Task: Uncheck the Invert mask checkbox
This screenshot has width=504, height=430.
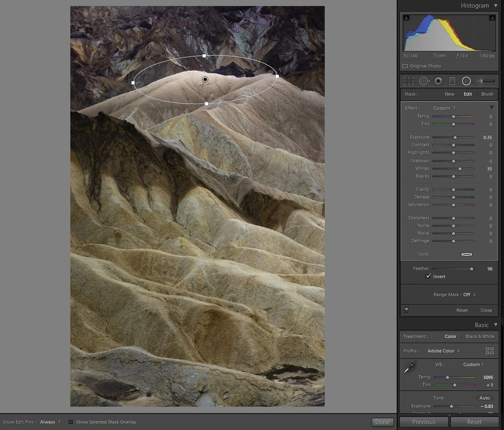Action: pos(428,276)
